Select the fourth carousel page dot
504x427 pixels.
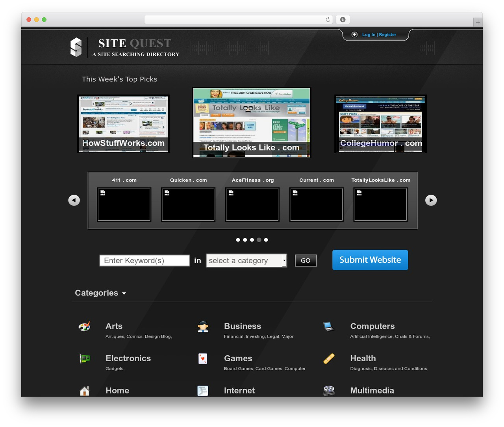click(259, 240)
